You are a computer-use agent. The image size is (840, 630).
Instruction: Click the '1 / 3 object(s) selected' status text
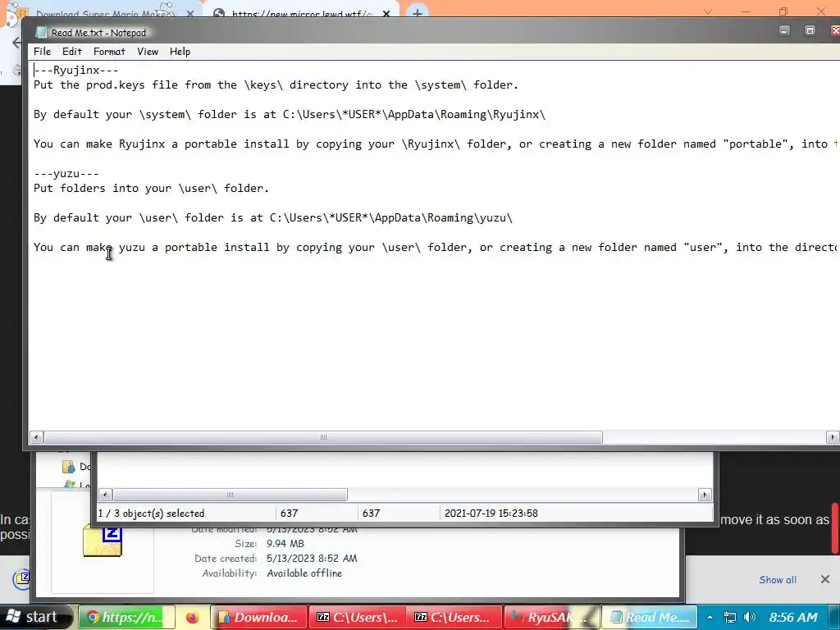[x=151, y=514]
